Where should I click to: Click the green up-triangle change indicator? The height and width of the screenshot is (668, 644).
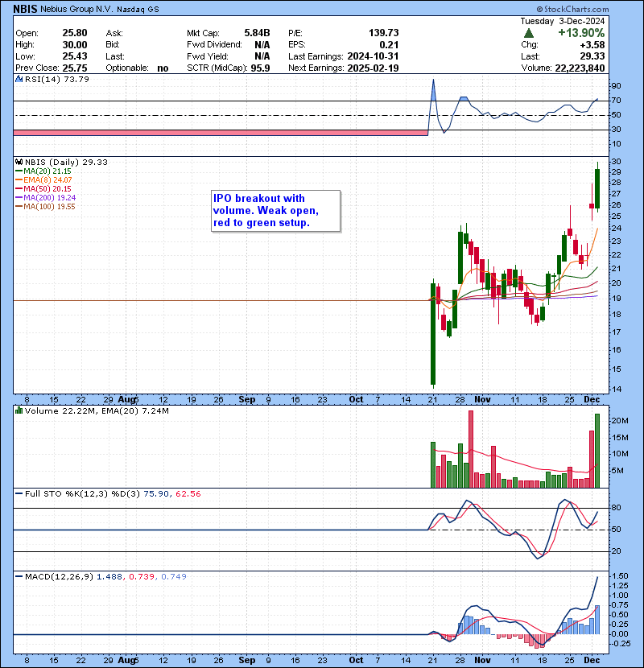[529, 33]
